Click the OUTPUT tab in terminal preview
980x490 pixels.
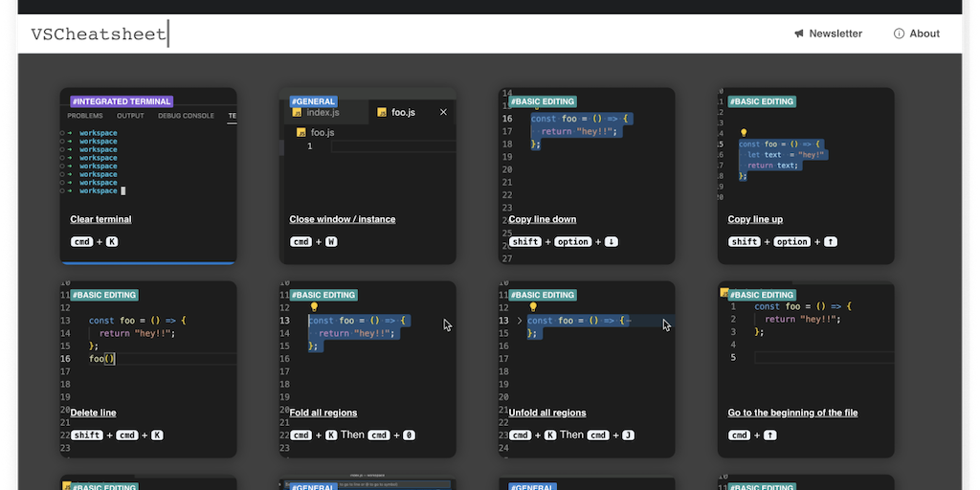coord(130,116)
